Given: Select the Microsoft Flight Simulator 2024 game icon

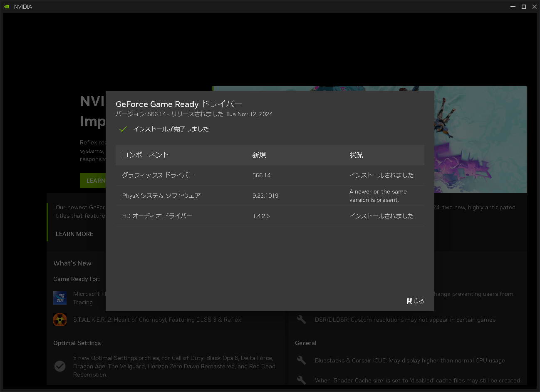Looking at the screenshot, I should click(x=59, y=298).
